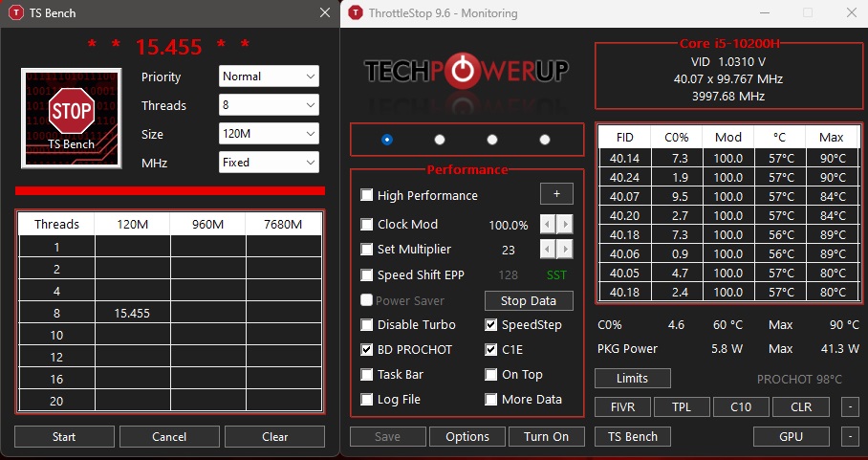Uncheck the SpeedStep checkbox

[491, 324]
